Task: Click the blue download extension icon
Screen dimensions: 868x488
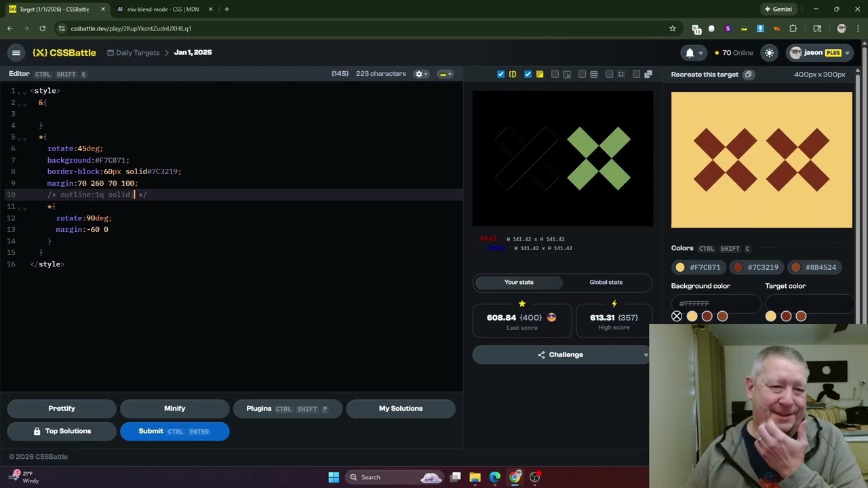Action: tap(760, 28)
